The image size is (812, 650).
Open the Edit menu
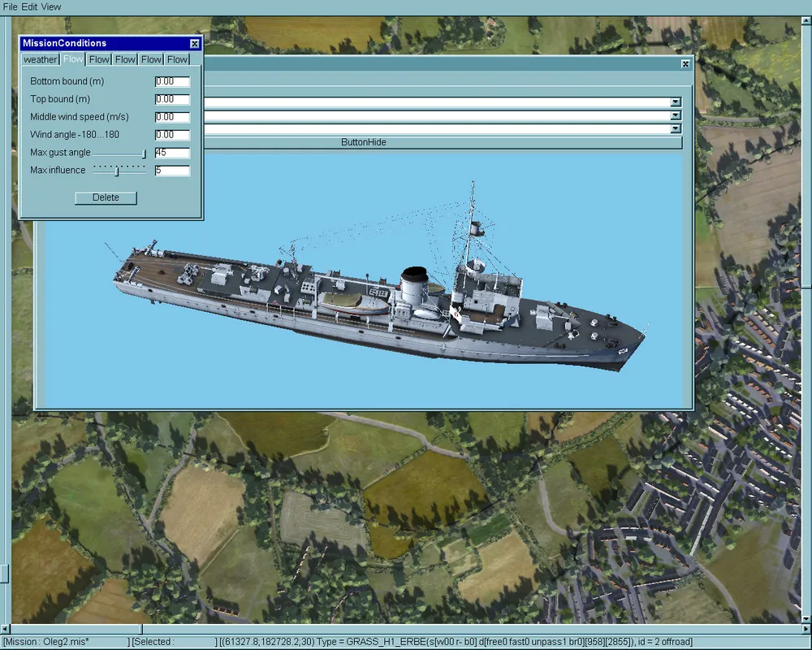[29, 6]
